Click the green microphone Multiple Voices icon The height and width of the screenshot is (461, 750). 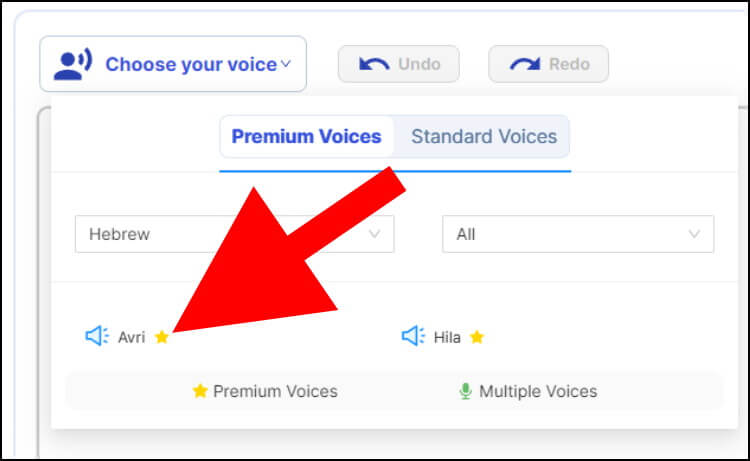tap(465, 391)
